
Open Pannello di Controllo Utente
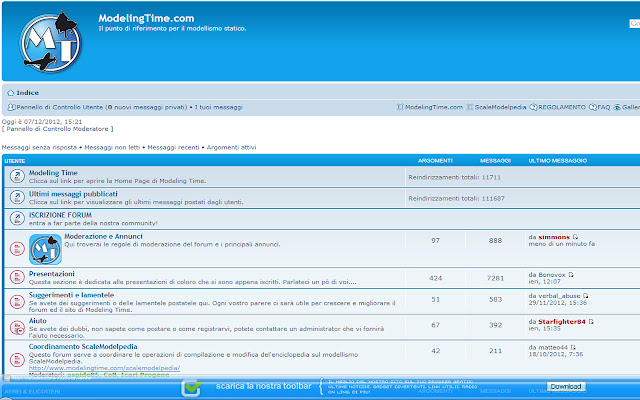coord(60,107)
